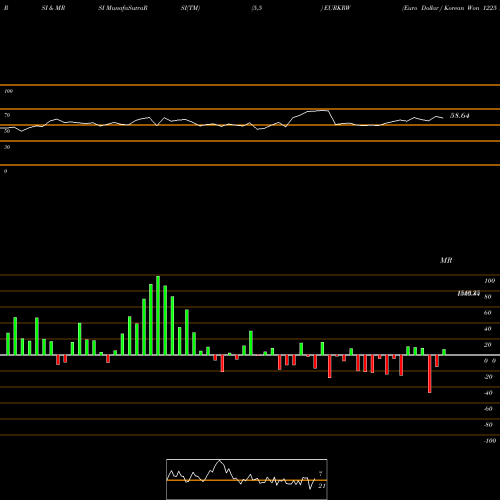The width and height of the screenshot is (500, 500).
Task: Click MR axis label 40
Action: [x=488, y=329]
